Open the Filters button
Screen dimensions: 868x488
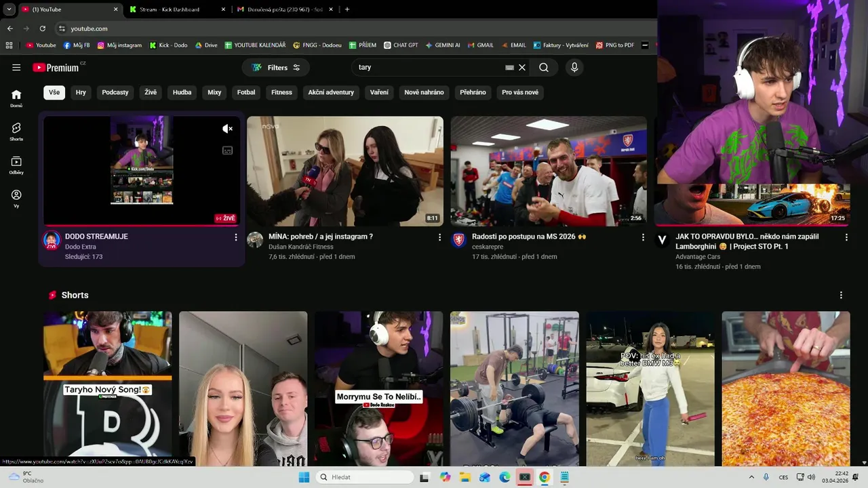[275, 67]
